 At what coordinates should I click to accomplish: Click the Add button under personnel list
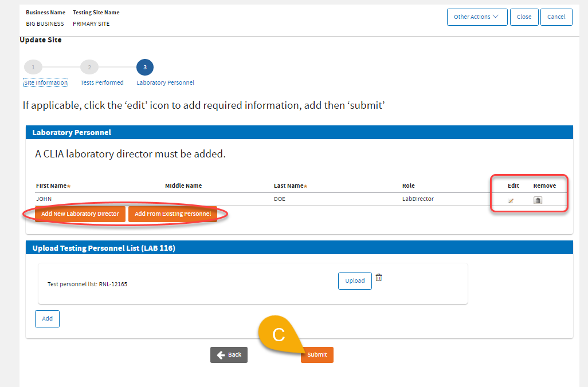(x=47, y=319)
